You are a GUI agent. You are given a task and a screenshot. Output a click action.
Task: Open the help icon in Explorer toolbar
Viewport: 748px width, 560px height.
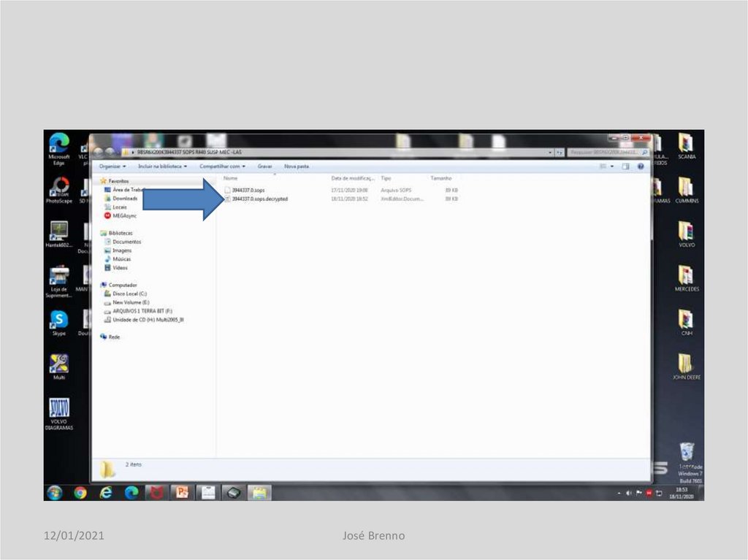tap(641, 166)
